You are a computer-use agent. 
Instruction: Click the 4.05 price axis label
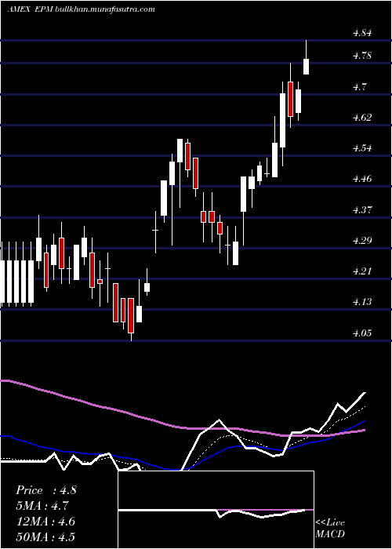(362, 333)
